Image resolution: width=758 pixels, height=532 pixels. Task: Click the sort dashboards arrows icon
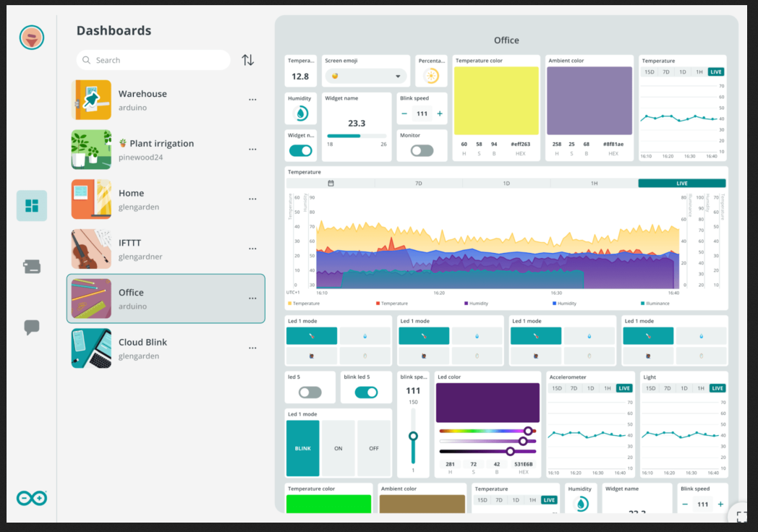248,60
